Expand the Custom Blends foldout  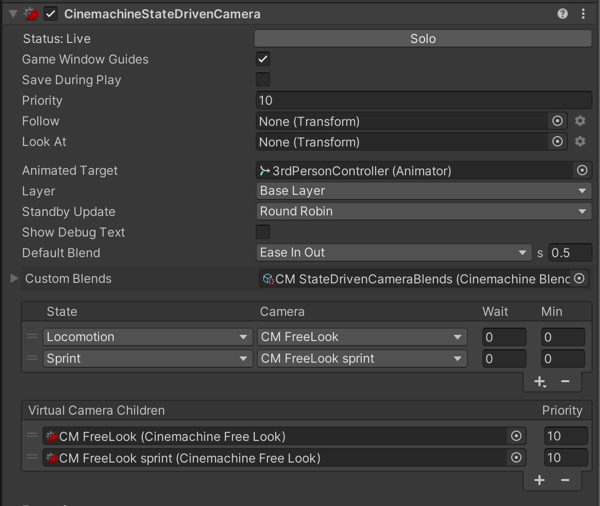pos(14,279)
